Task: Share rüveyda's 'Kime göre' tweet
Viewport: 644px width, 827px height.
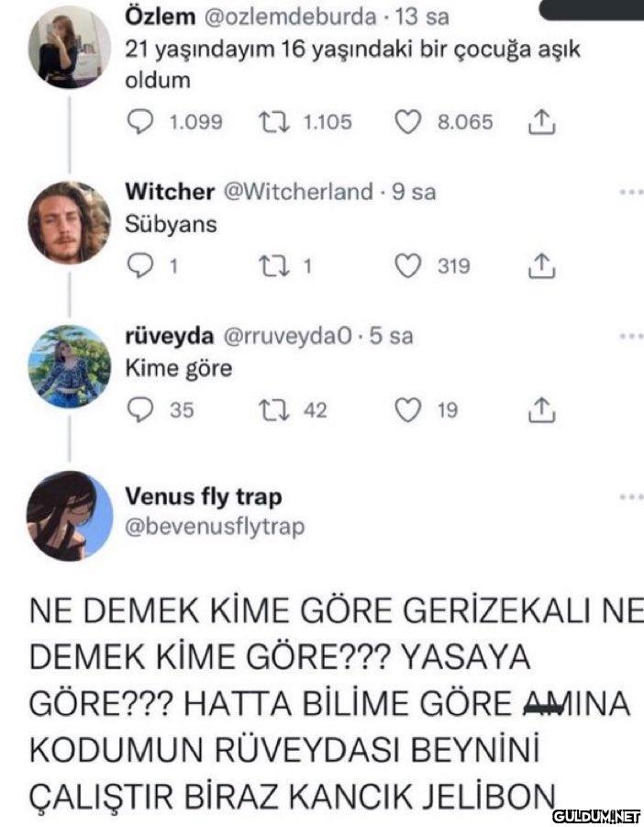Action: pyautogui.click(x=542, y=409)
